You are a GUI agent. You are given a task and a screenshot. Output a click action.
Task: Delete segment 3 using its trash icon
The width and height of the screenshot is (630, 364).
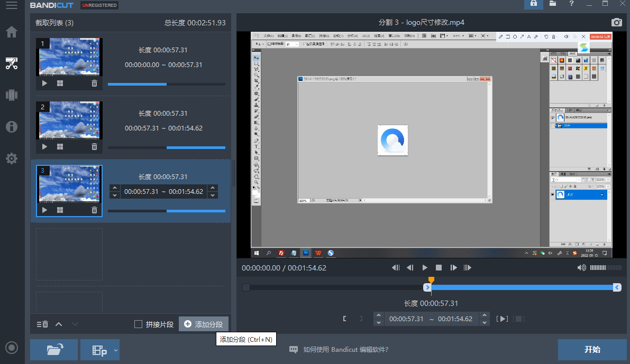coord(94,210)
